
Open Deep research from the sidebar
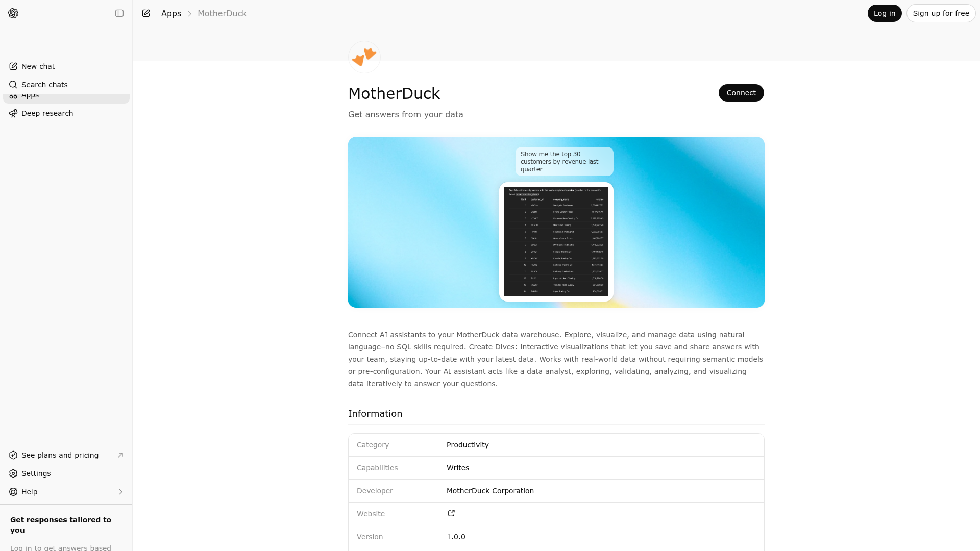click(x=47, y=113)
